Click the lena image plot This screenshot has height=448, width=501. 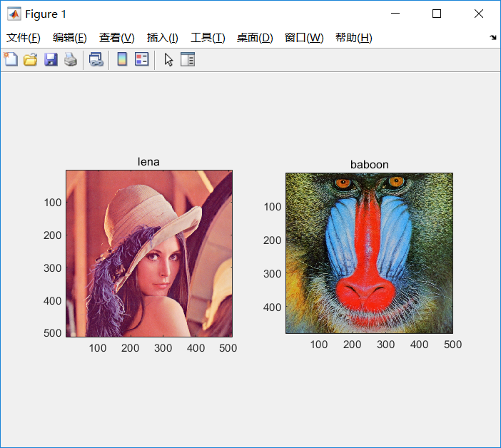(x=149, y=253)
